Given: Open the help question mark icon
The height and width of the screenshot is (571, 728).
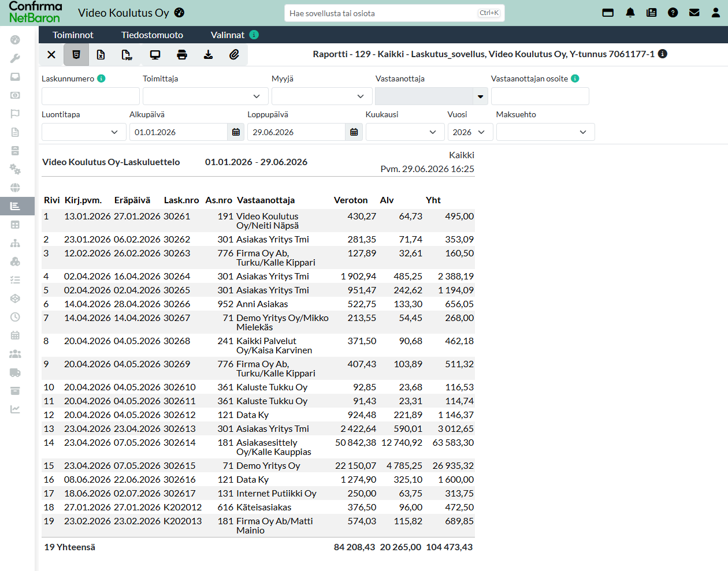Looking at the screenshot, I should click(673, 13).
